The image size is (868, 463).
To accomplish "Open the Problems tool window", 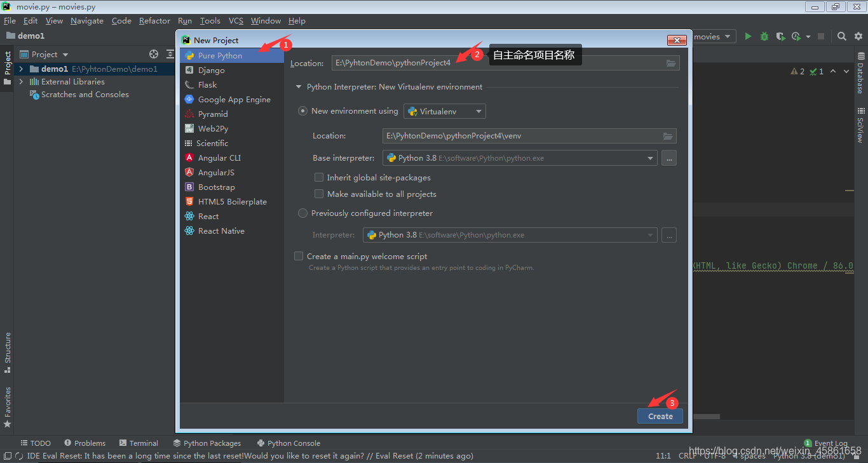I will tap(85, 443).
